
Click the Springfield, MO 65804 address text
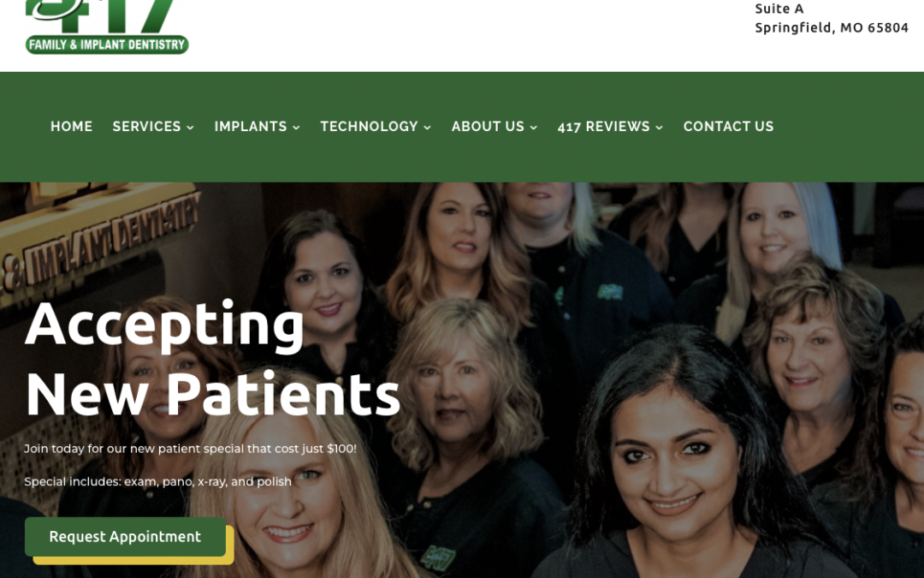(x=832, y=27)
